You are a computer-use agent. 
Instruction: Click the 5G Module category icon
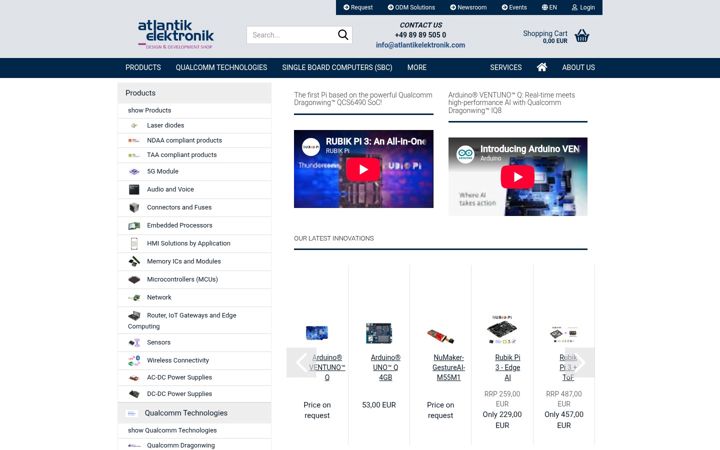click(x=134, y=171)
